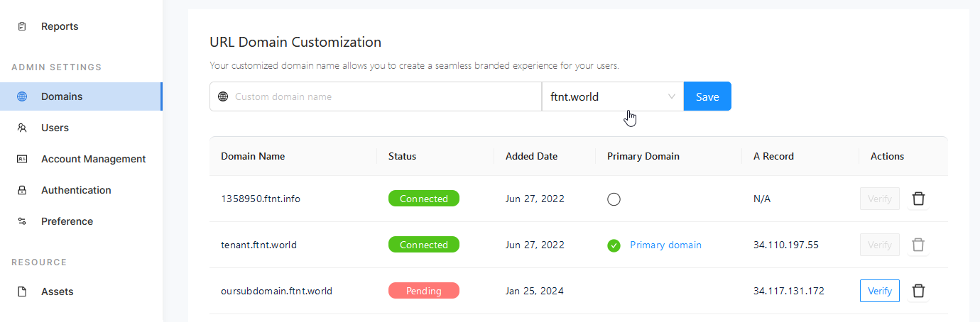The width and height of the screenshot is (980, 322).
Task: Click the Users people icon
Action: (22, 128)
